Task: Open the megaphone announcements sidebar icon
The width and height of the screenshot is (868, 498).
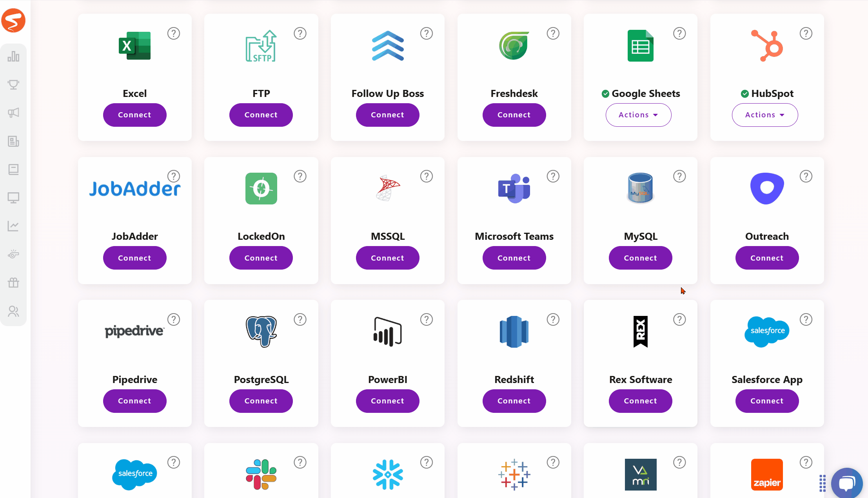Action: click(x=13, y=113)
